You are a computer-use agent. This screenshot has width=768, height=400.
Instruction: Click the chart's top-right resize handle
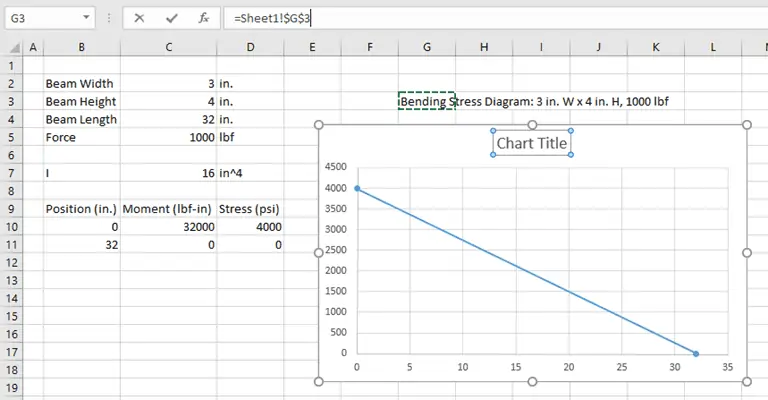click(x=747, y=125)
